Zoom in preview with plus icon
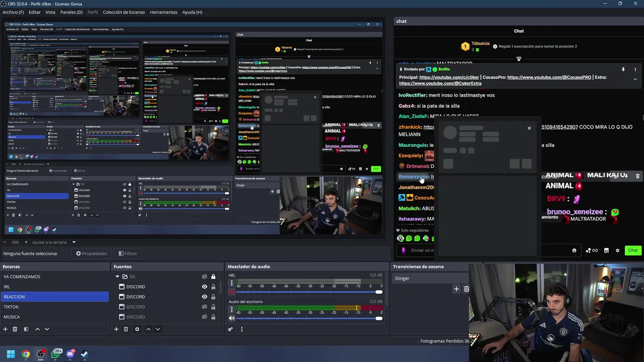644x362 pixels. (x=26, y=242)
